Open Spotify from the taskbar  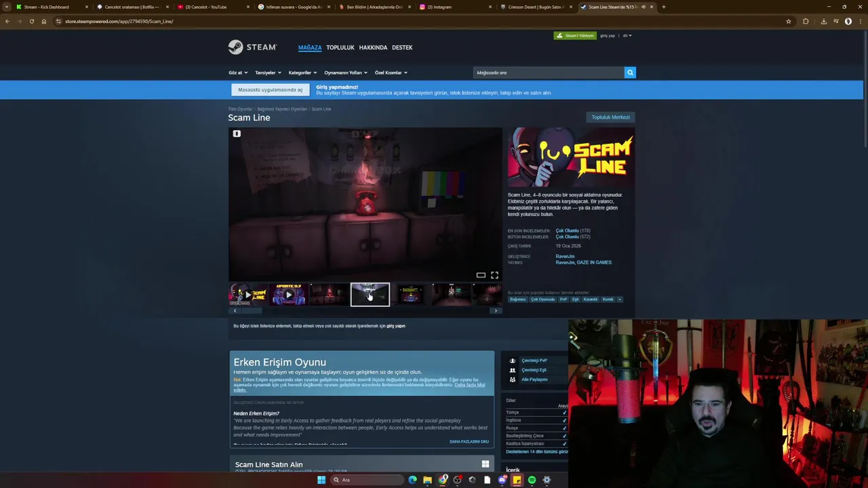[x=532, y=480]
